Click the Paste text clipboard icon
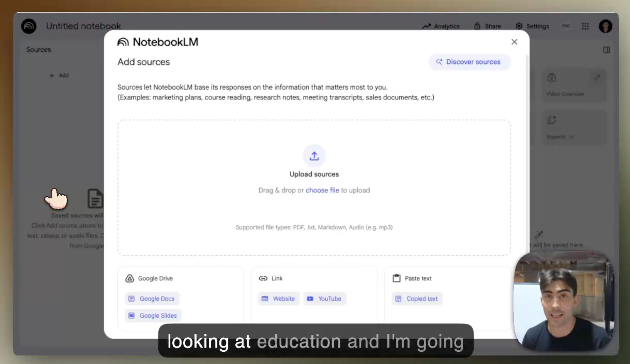This screenshot has height=364, width=630. click(396, 278)
